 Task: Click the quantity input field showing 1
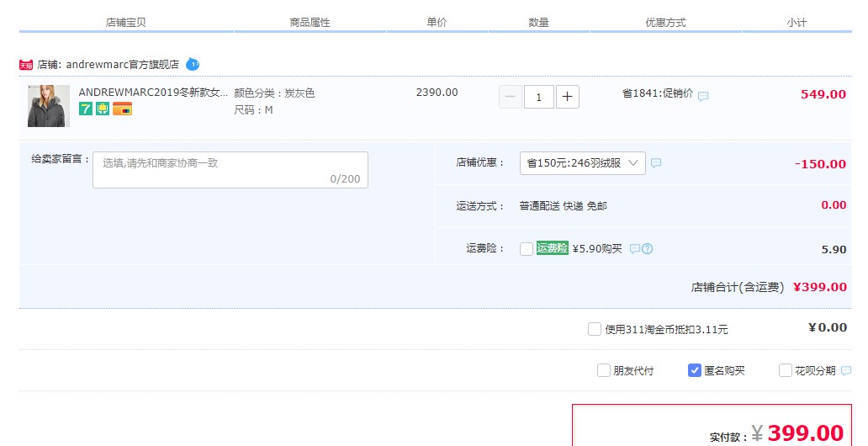[538, 97]
